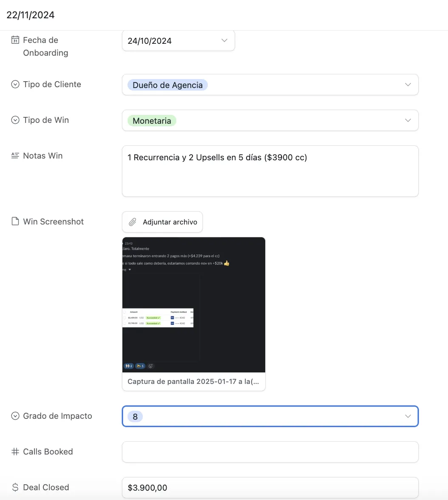The height and width of the screenshot is (500, 448).
Task: Click the Deal Closed amount field
Action: tap(270, 488)
